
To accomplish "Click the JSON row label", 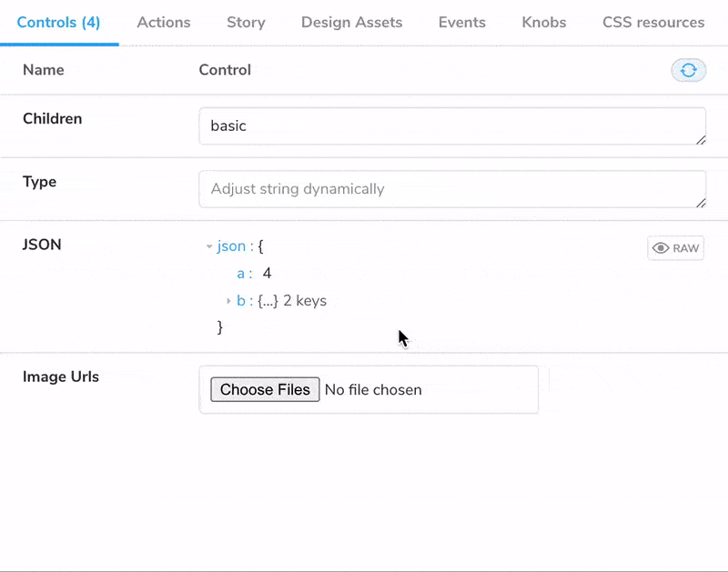I will (42, 245).
